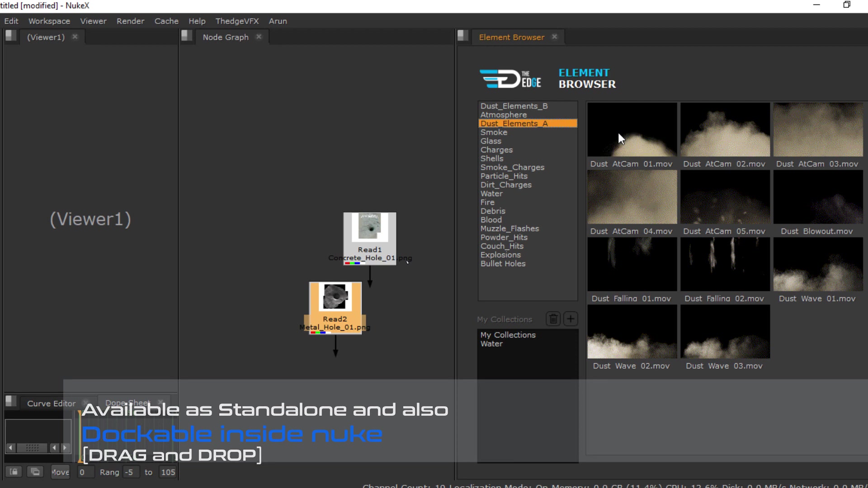Click the Range end field showing 105
The image size is (868, 488).
[x=168, y=472]
